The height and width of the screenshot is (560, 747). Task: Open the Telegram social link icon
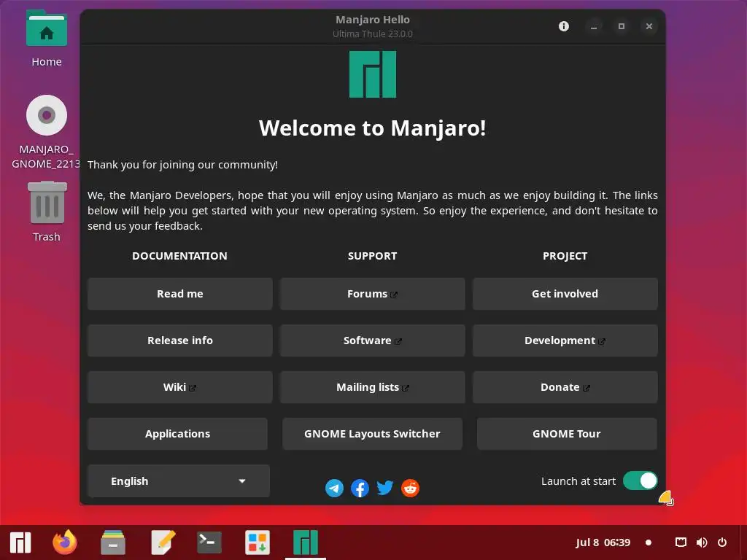334,488
